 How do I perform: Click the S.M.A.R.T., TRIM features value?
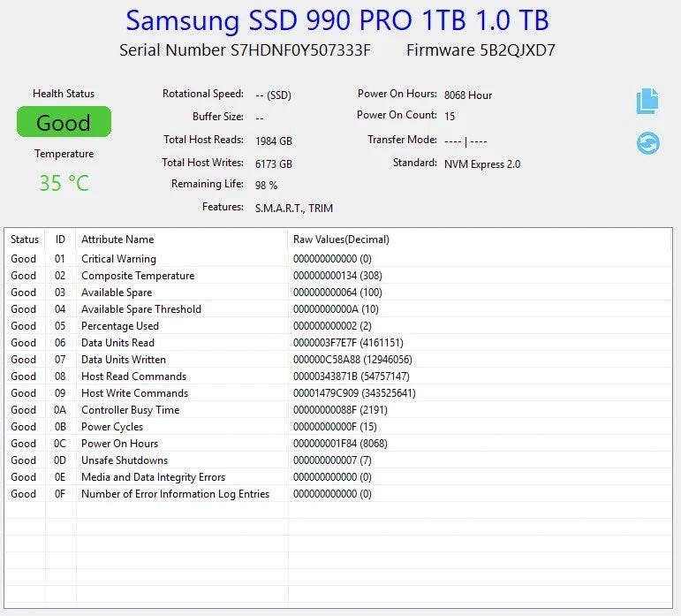pos(294,209)
